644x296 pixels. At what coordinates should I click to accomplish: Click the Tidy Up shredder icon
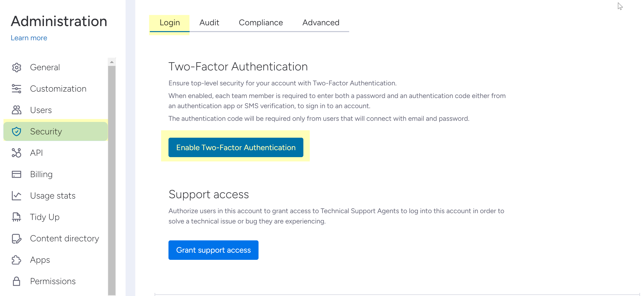coord(16,217)
